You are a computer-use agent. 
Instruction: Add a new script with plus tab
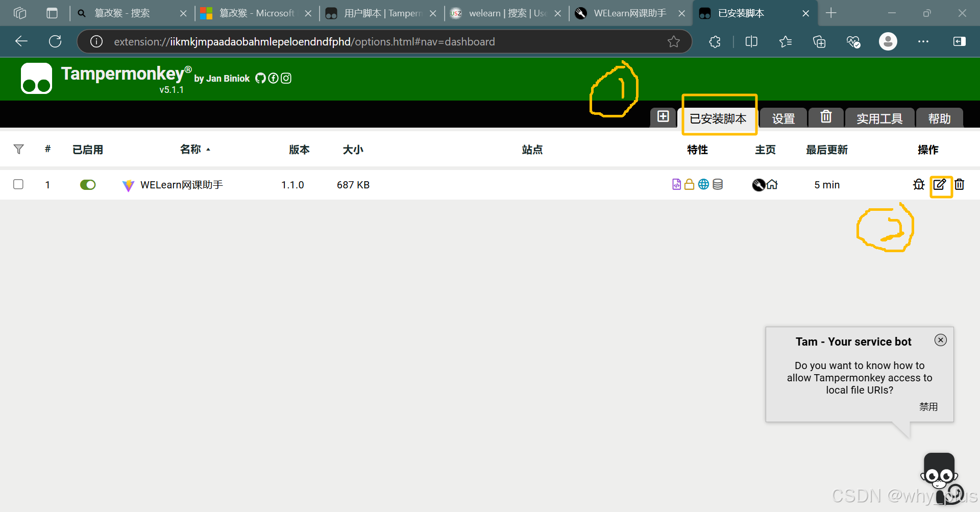coord(663,117)
